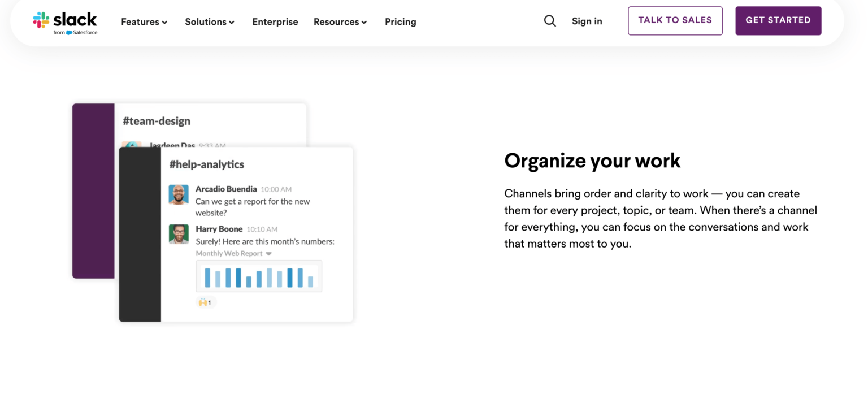Click the Slack logo icon

coord(40,20)
